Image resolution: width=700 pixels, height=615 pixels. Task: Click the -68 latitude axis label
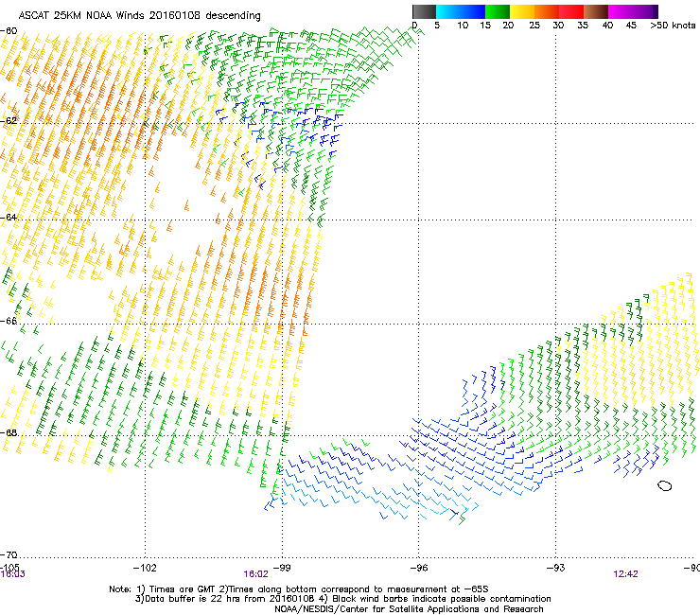[x=9, y=432]
